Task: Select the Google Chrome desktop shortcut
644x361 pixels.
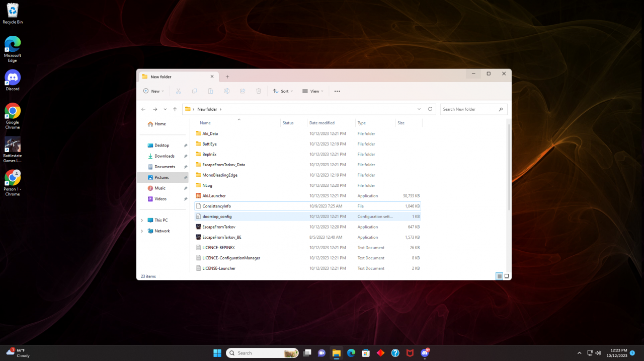Action: click(13, 116)
